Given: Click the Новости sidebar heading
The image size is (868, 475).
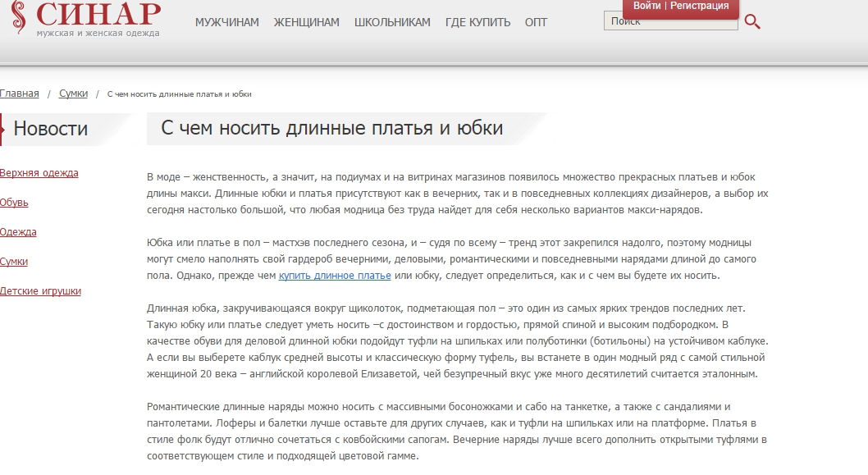Looking at the screenshot, I should pos(50,129).
